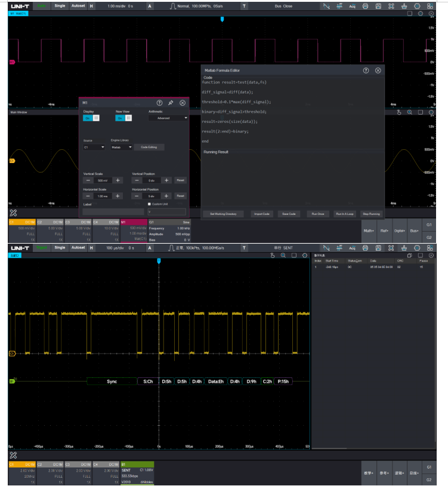
Task: Open the Source C1 dropdown
Action: tap(94, 147)
